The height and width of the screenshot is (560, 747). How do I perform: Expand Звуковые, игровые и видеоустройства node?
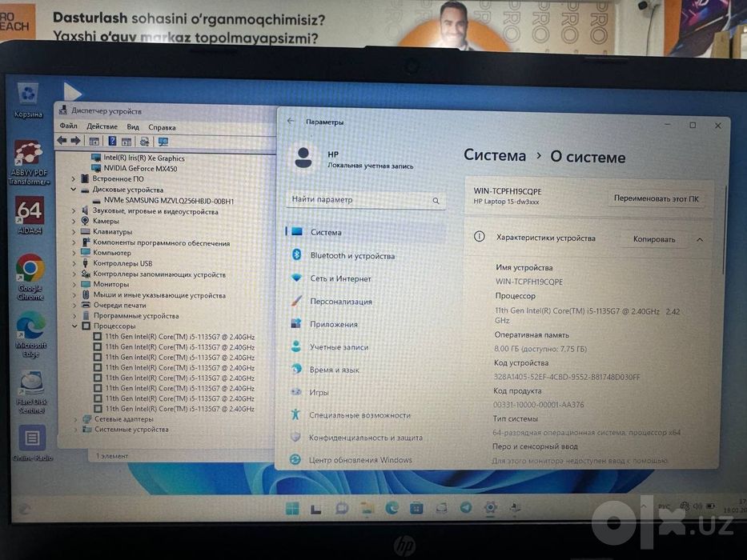click(x=74, y=210)
